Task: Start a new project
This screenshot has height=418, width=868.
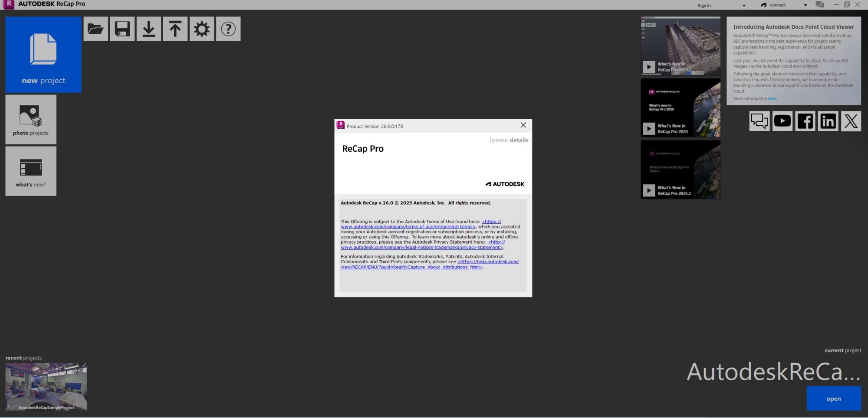Action: pos(43,54)
